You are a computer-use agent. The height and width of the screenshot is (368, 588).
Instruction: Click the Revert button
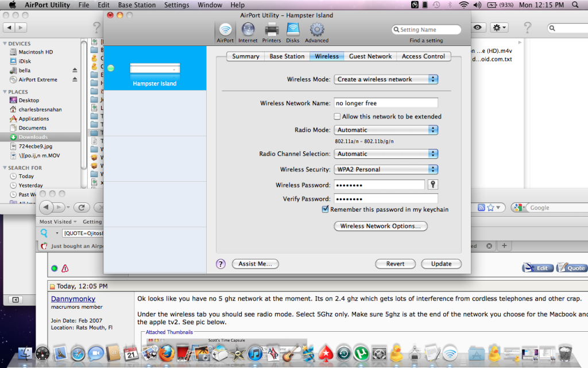[395, 264]
